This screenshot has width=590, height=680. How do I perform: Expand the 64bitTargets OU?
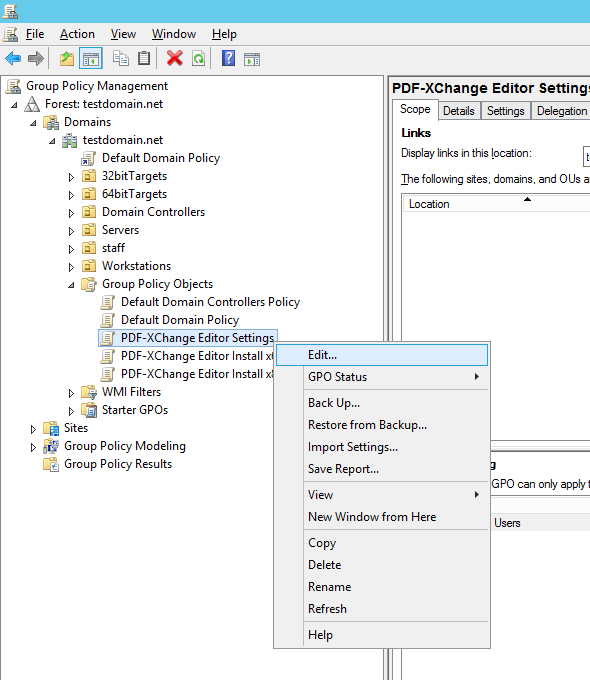71,195
